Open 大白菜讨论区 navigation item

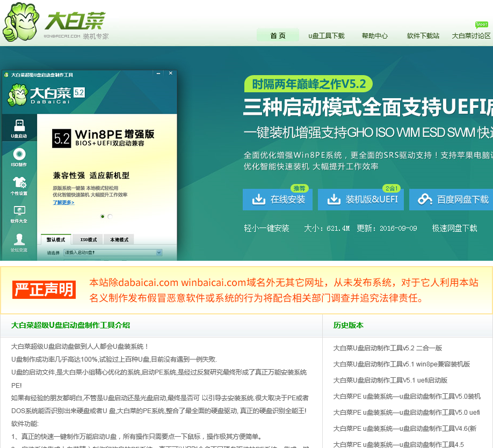(472, 35)
